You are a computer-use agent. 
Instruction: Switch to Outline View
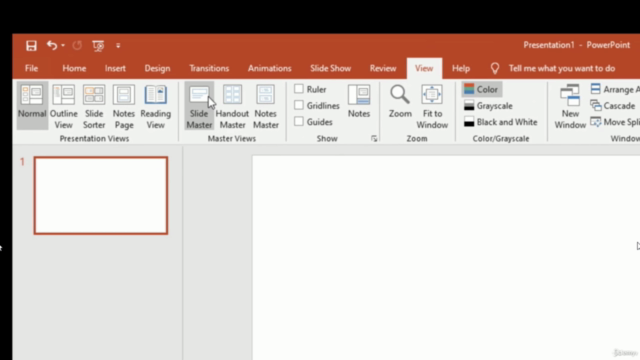tap(64, 106)
